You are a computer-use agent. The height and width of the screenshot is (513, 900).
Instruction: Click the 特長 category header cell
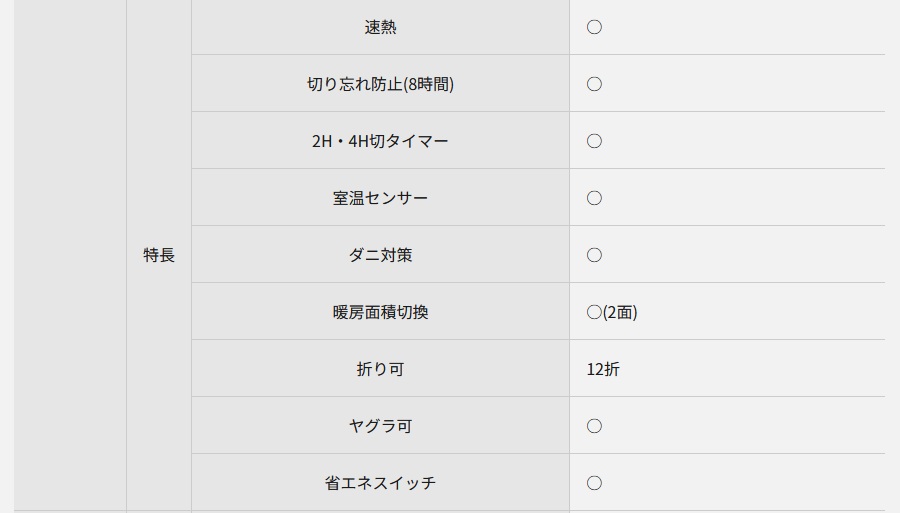[x=159, y=255]
